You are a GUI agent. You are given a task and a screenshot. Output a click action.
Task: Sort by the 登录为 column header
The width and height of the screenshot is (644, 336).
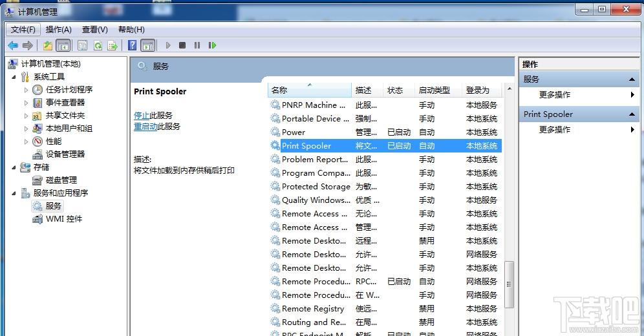coord(482,90)
